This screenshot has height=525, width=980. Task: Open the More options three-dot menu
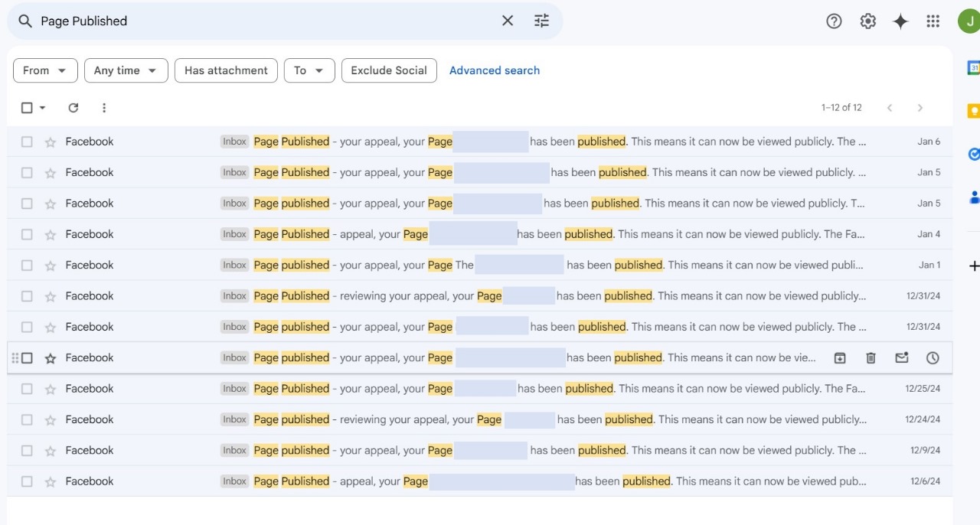pyautogui.click(x=104, y=108)
